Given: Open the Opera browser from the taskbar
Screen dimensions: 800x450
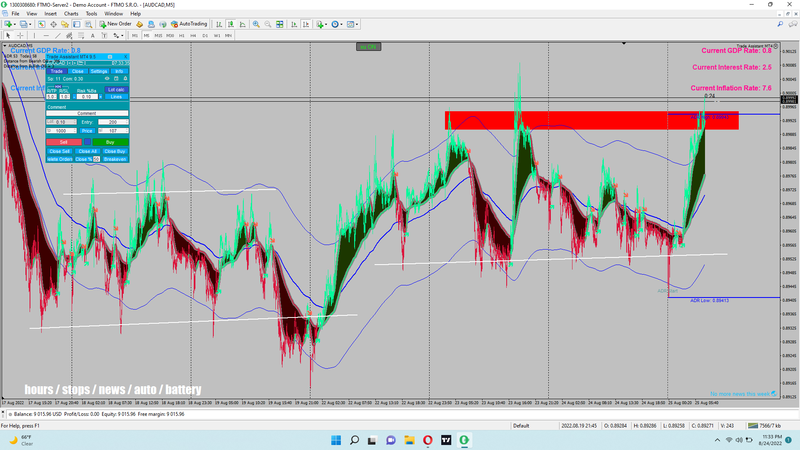Looking at the screenshot, I should tap(428, 440).
